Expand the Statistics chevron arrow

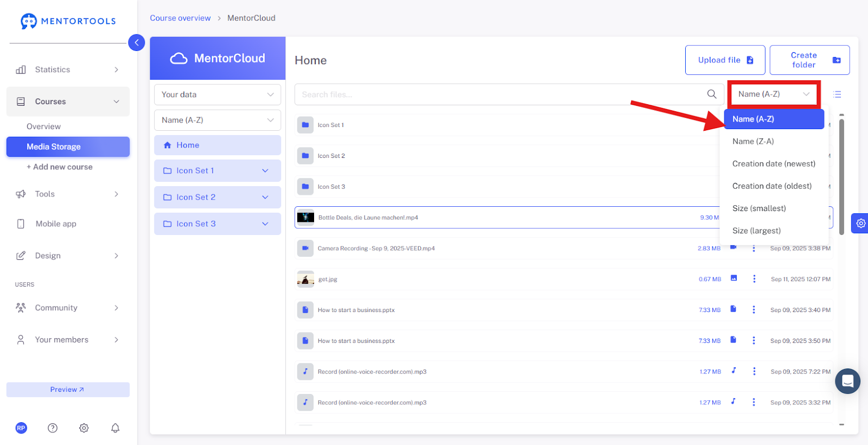tap(116, 69)
